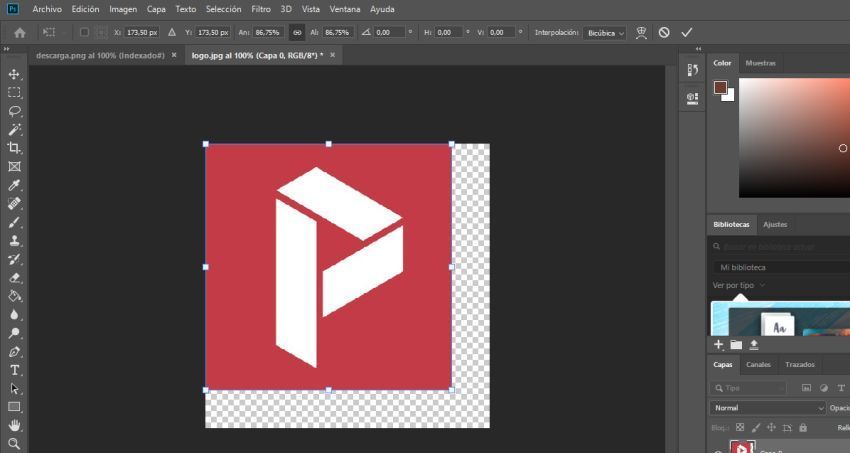Open the 3D properties panel icon
850x453 pixels.
click(x=692, y=98)
